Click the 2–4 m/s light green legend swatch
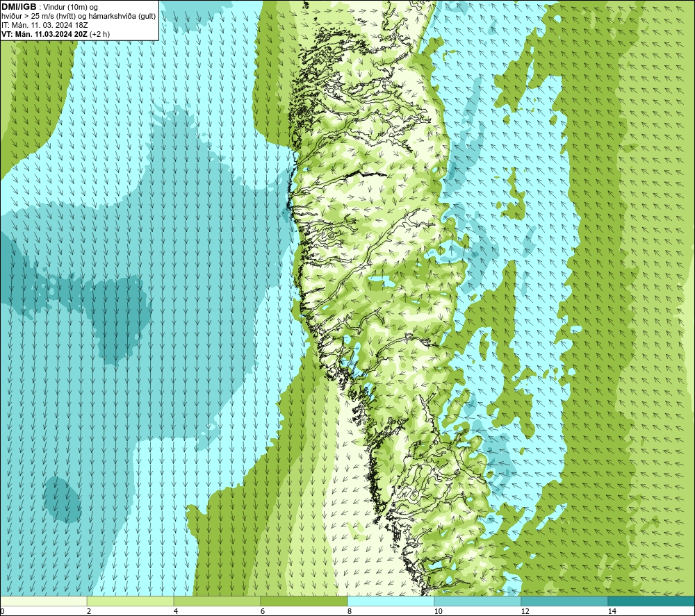The width and height of the screenshot is (695, 616). [131, 601]
